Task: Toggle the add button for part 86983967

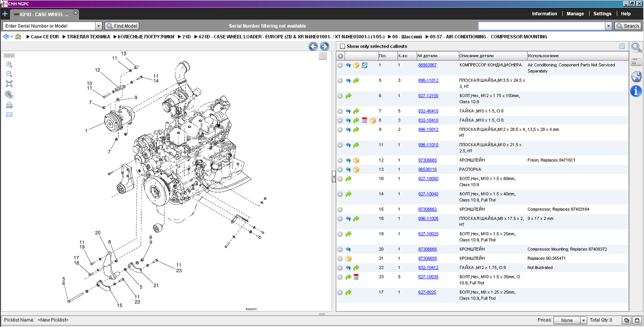Action: tap(340, 65)
